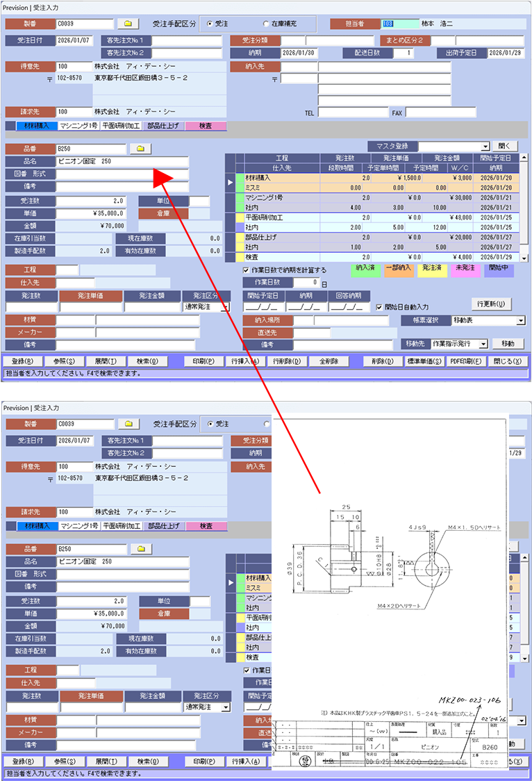Screen dimensions: 532x781
Task: Toggle the 開始日自動入力 checkbox
Action: [x=379, y=306]
